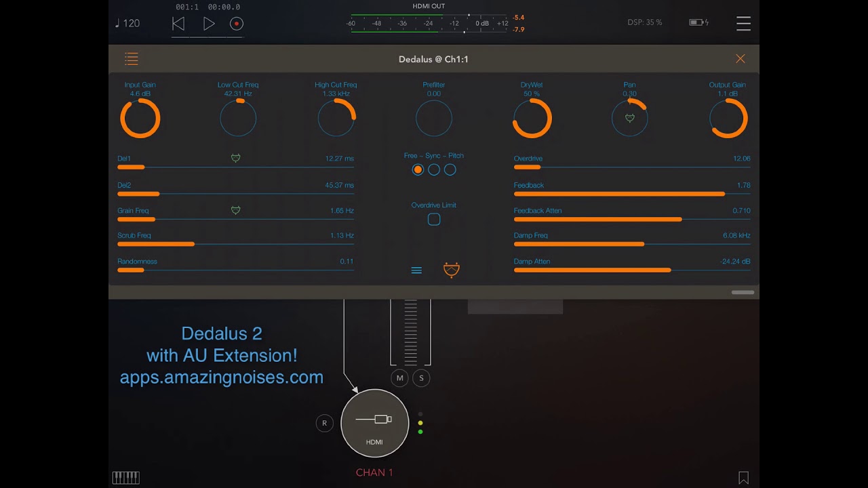Select the Free mode radio button
Viewport: 868px width, 488px height.
[x=418, y=169]
